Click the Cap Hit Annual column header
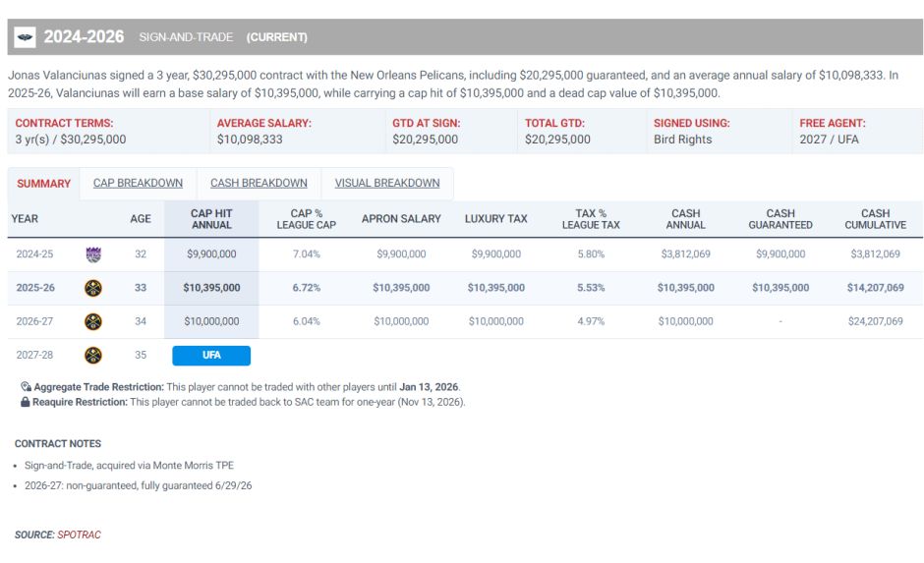Viewport: 924px width, 563px height. (211, 219)
